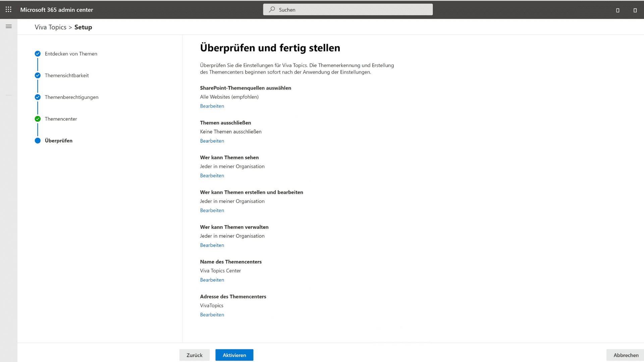Open the app launcher waffle icon

[8, 9]
